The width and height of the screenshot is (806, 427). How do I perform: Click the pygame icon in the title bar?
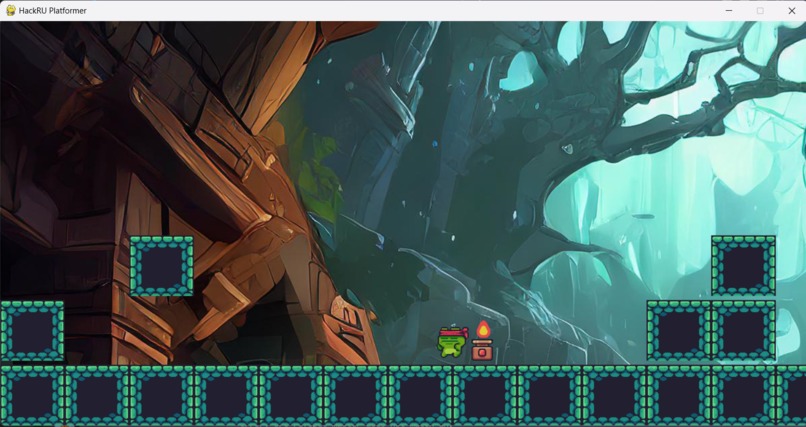click(x=10, y=10)
